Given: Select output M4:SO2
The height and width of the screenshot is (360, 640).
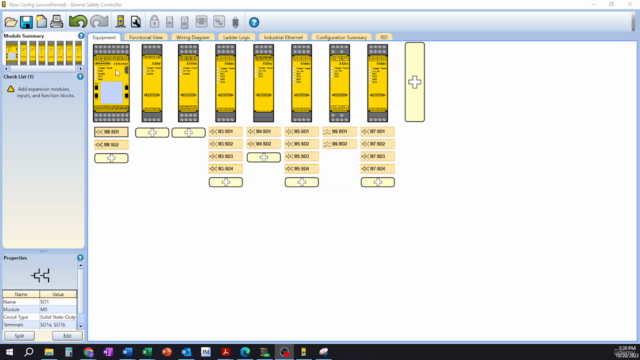Looking at the screenshot, I should 264,144.
